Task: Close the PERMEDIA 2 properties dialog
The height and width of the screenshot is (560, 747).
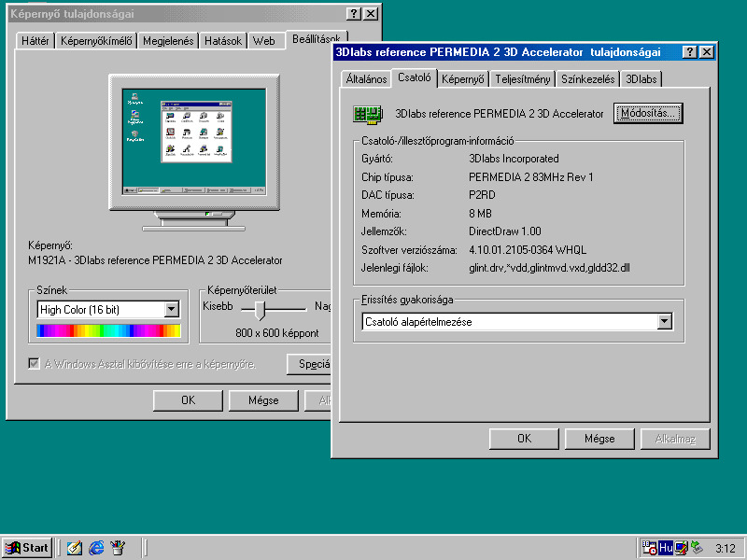Action: (x=707, y=52)
